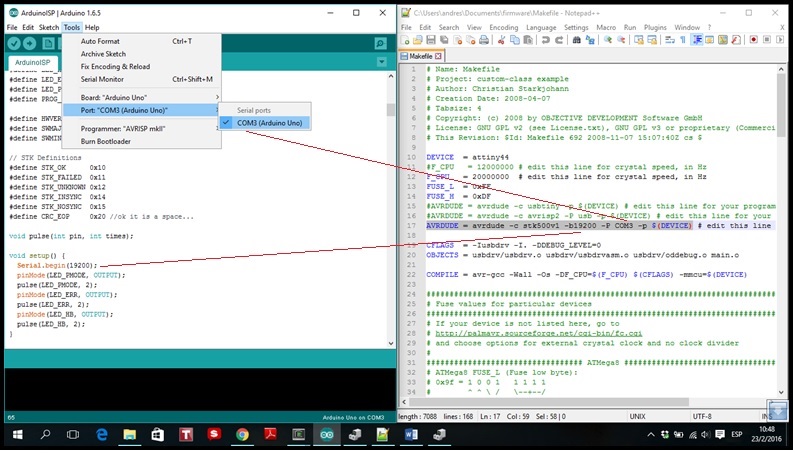795x453 pixels.
Task: Open Microsoft Edge from the taskbar
Action: tap(102, 435)
